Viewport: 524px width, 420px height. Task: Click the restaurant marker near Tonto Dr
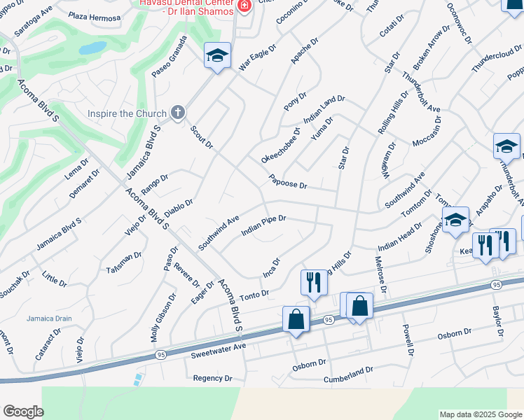coord(314,283)
